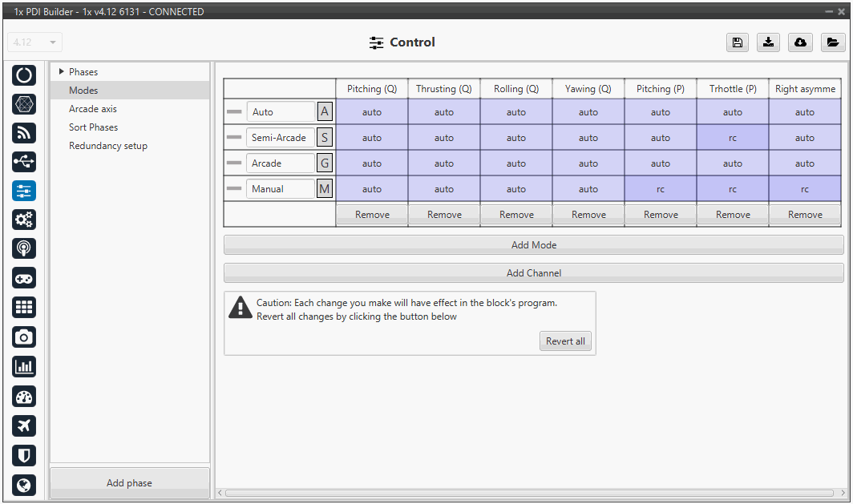The image size is (853, 504).
Task: Toggle Manual mode Pitching (P) cell showing rc
Action: click(x=660, y=189)
